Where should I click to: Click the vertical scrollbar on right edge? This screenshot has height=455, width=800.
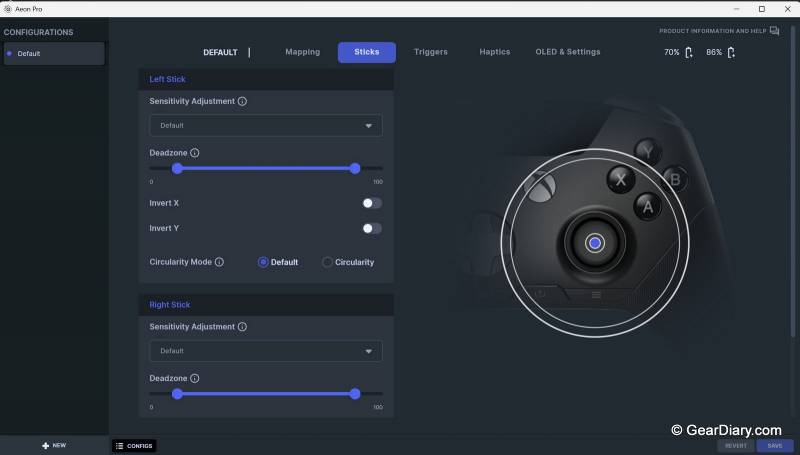tap(793, 184)
